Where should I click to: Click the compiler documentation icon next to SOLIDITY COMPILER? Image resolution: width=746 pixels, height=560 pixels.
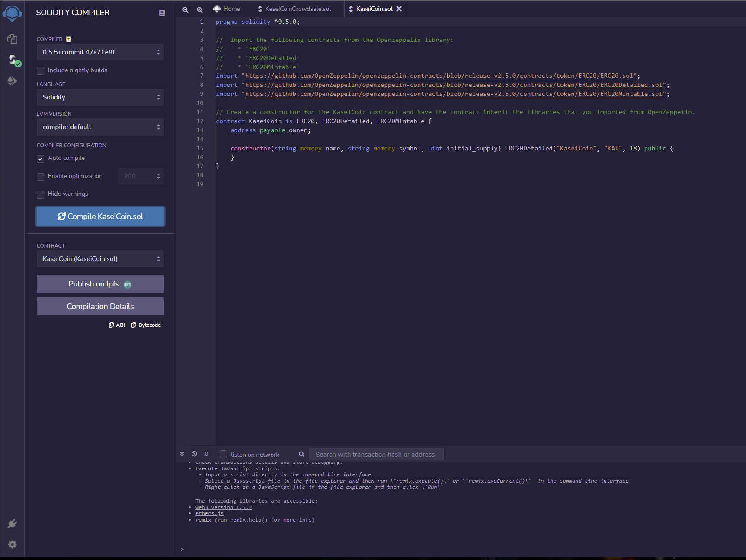162,13
